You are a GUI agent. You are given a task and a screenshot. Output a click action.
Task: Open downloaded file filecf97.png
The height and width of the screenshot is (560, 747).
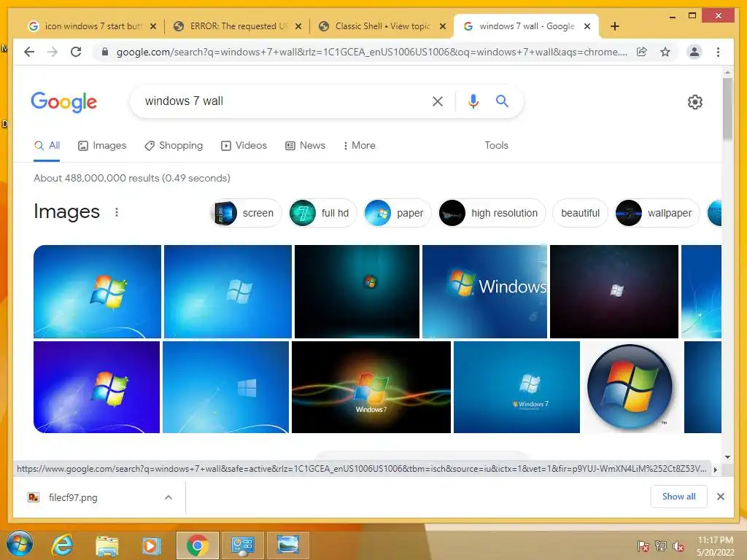(72, 497)
